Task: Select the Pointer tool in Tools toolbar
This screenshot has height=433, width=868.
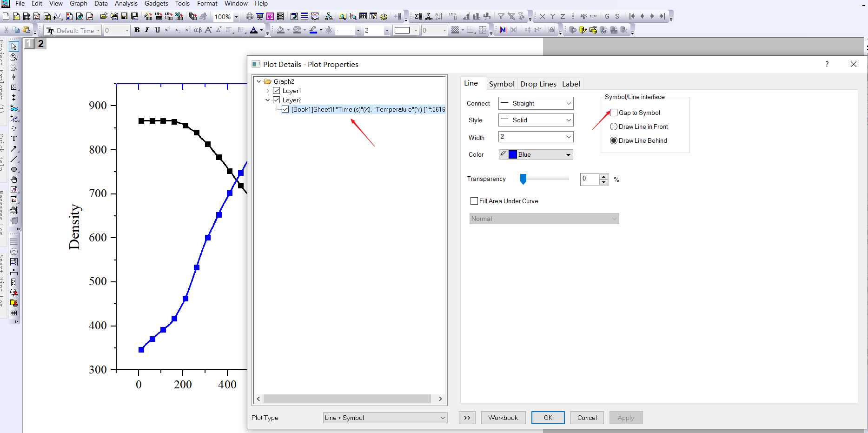Action: click(x=14, y=47)
